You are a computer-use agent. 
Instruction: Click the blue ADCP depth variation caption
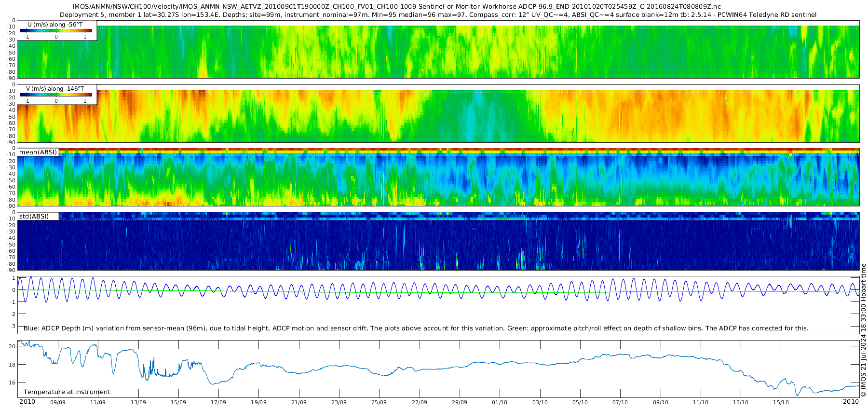click(x=416, y=328)
